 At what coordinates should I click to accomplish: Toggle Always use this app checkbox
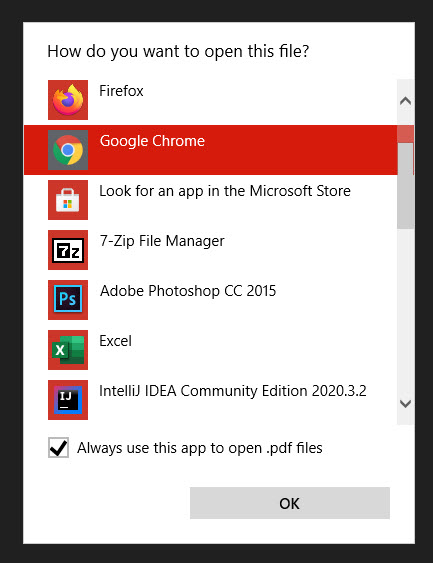(x=59, y=448)
